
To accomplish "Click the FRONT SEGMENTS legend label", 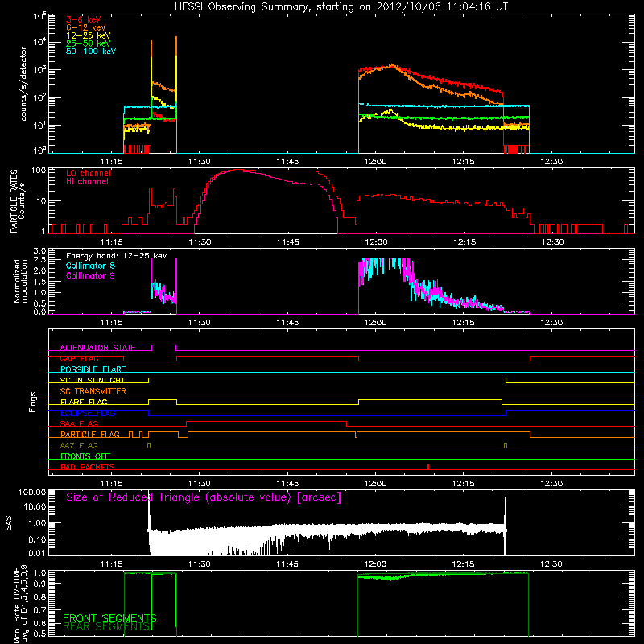I will [109, 618].
